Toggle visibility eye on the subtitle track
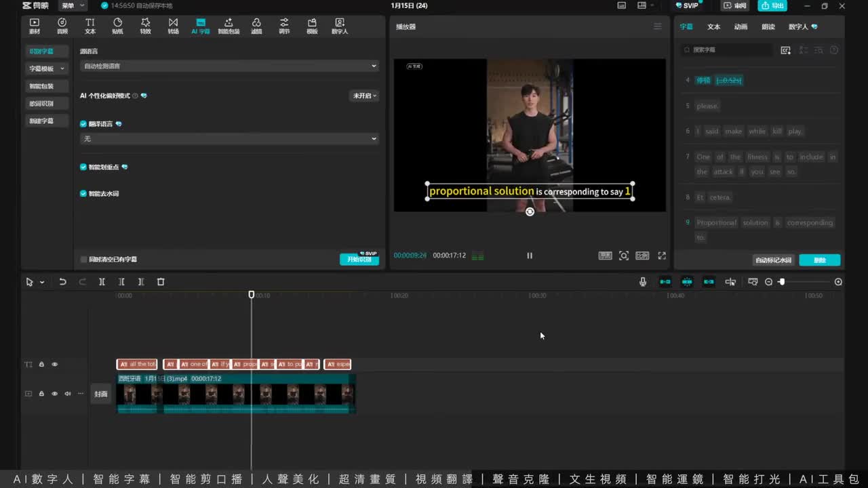This screenshot has height=488, width=868. point(55,365)
